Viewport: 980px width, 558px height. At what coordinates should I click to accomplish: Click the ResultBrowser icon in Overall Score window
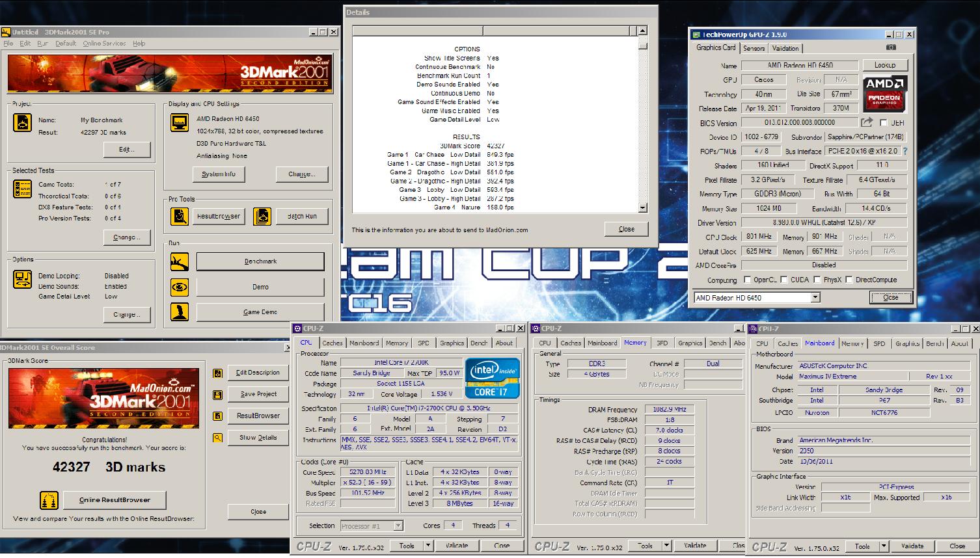coord(218,416)
